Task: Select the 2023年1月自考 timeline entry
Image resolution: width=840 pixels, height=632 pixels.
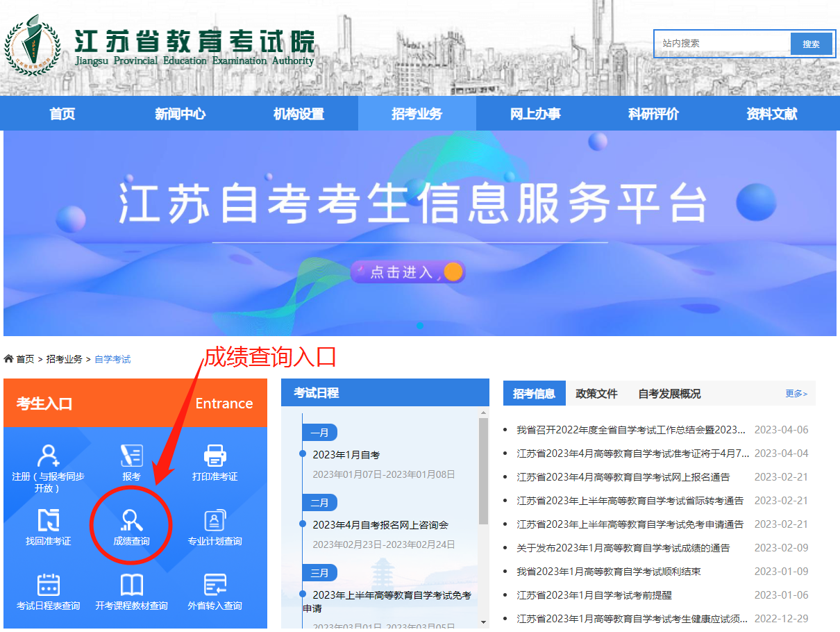Action: click(x=346, y=455)
